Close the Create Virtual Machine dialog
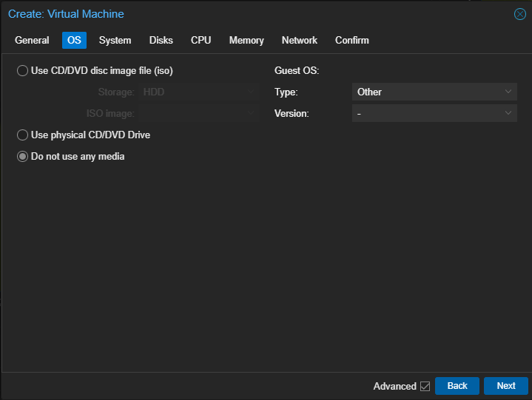Image resolution: width=532 pixels, height=400 pixels. (x=519, y=14)
